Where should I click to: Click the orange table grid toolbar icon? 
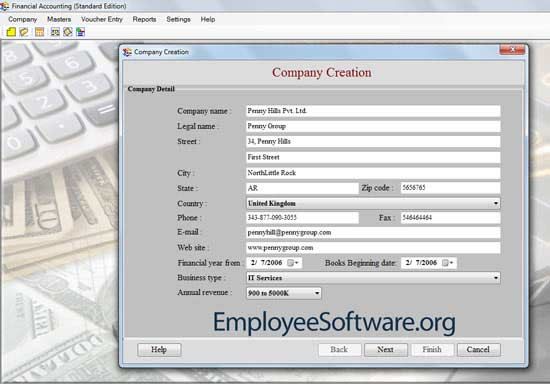(x=39, y=32)
